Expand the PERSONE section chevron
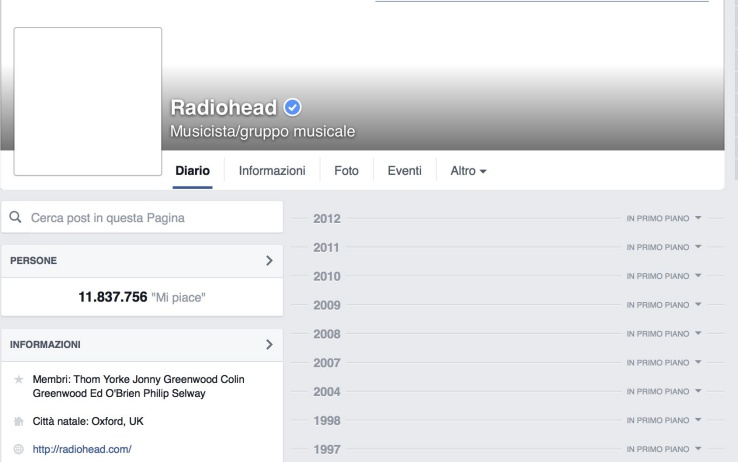 269,261
